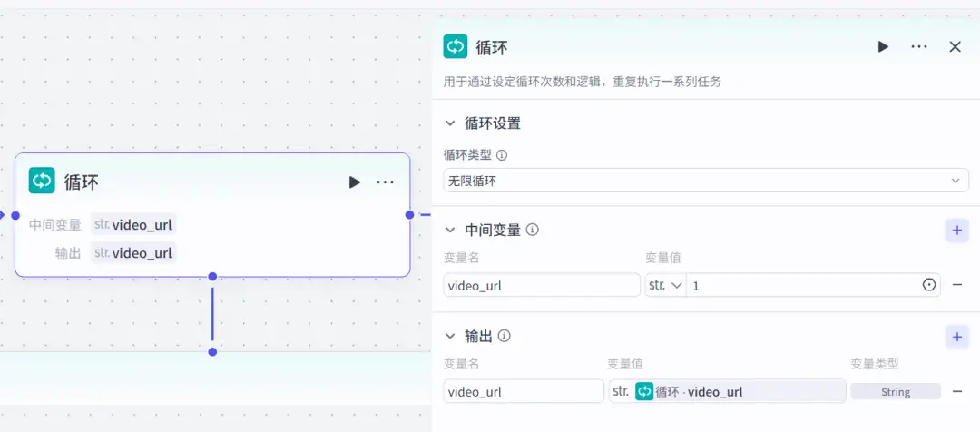Run loop from side panel play button

pyautogui.click(x=883, y=46)
